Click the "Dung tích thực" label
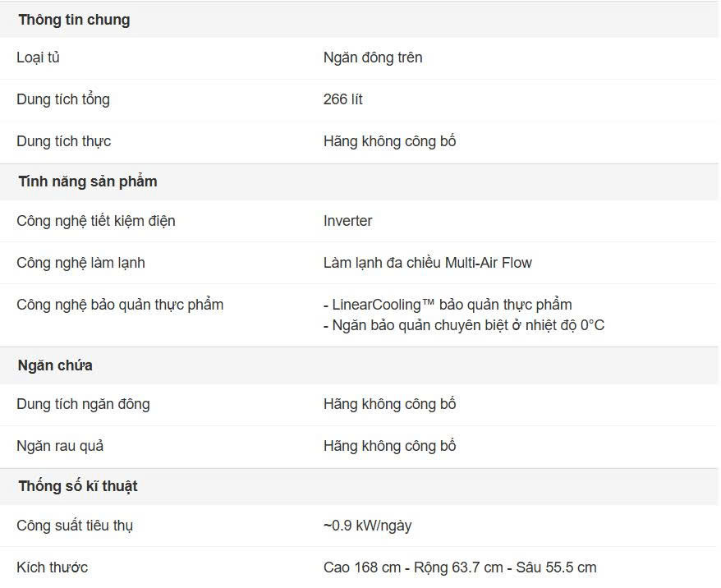The height and width of the screenshot is (588, 721). coord(64,141)
